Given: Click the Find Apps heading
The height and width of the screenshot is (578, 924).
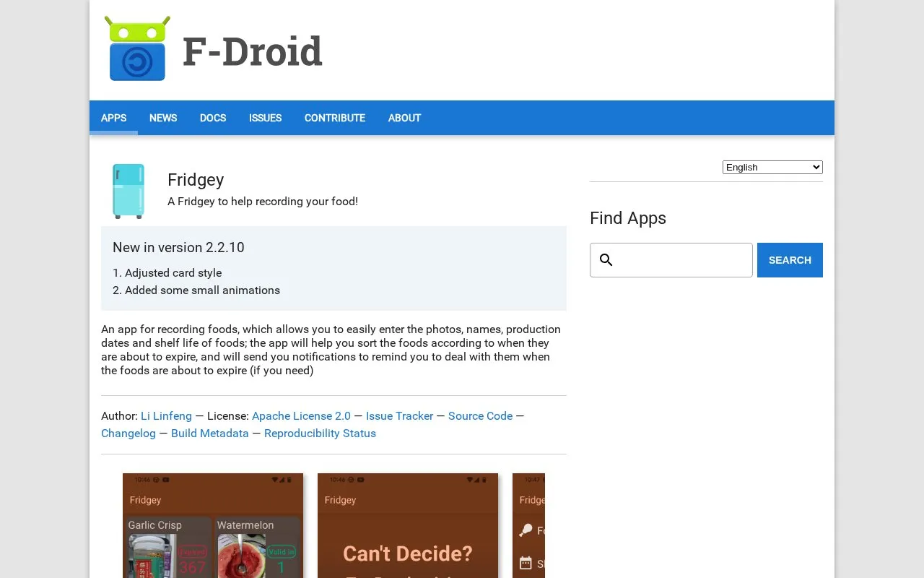Looking at the screenshot, I should click(628, 218).
